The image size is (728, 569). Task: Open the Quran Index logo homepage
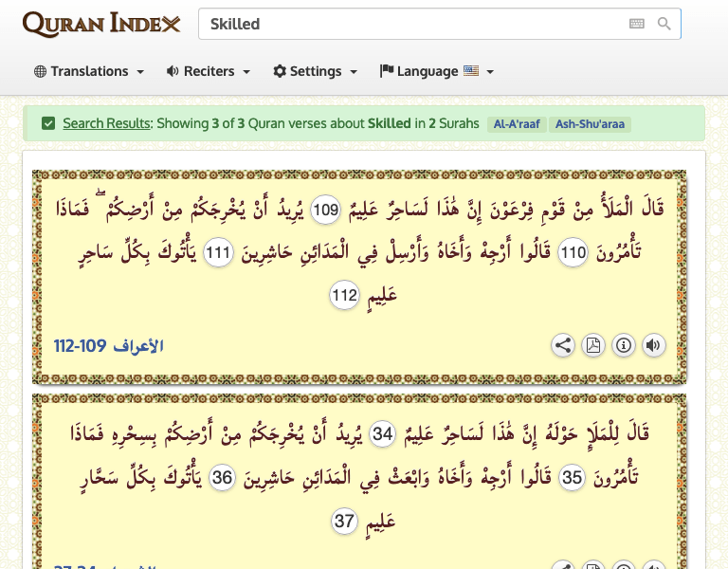(x=101, y=24)
